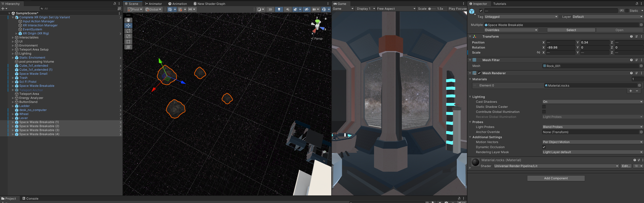The image size is (644, 203).
Task: Click the Add Component button
Action: [x=556, y=178]
